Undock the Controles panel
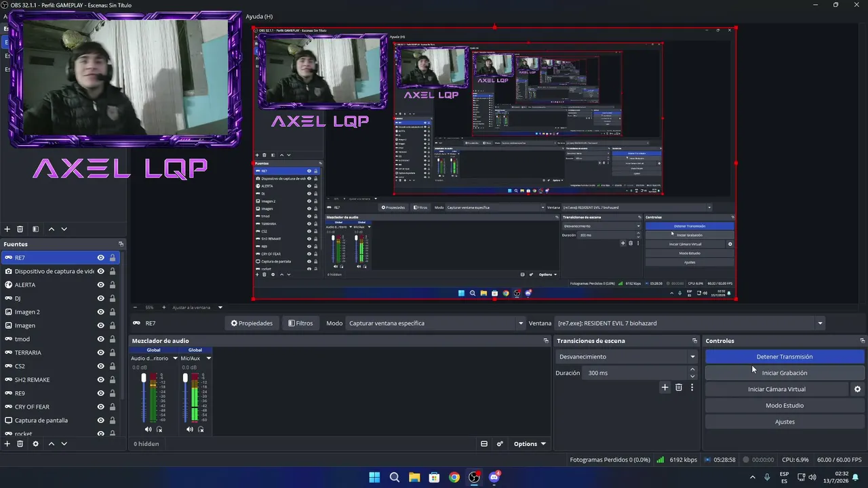868x488 pixels. [x=862, y=341]
